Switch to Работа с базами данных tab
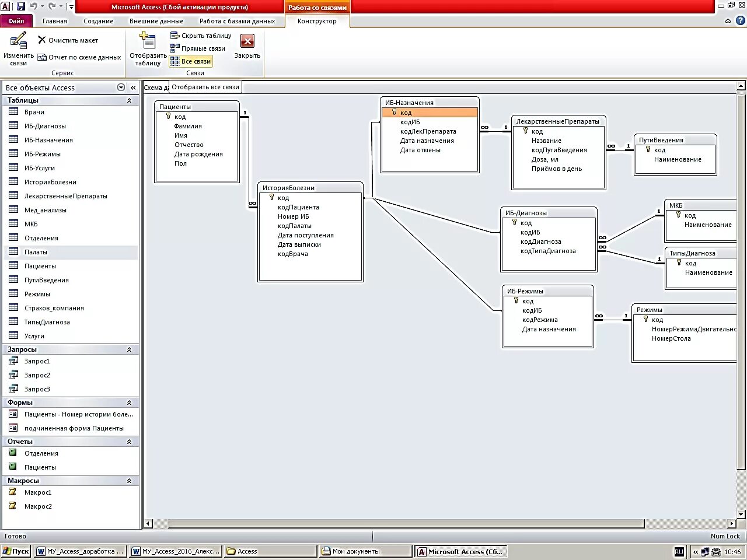 (237, 21)
